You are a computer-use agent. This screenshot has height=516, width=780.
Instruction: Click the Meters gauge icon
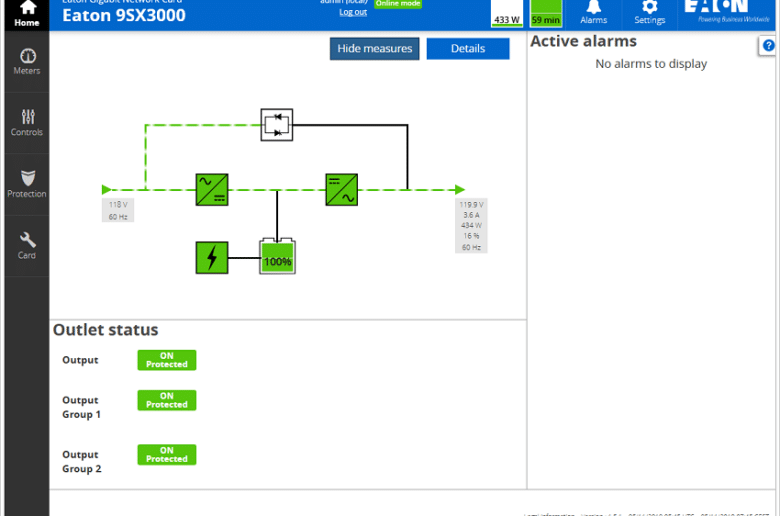(x=28, y=56)
